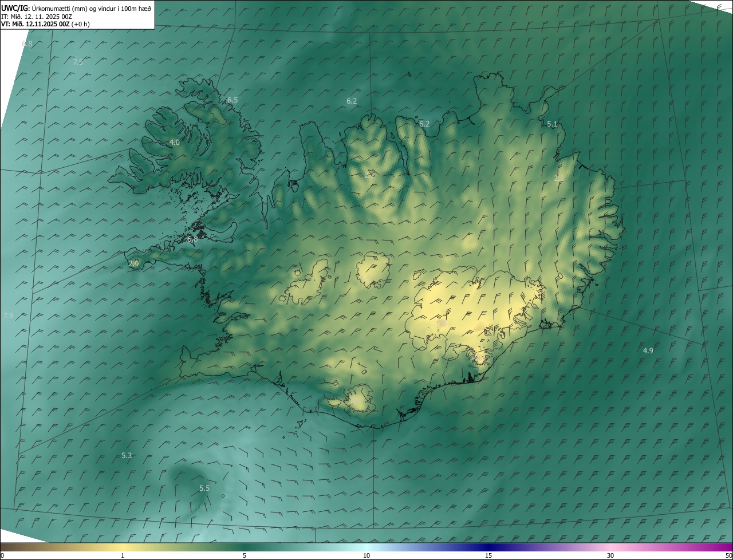
Task: Select the 5 tick label on the scale
Action: [245, 555]
